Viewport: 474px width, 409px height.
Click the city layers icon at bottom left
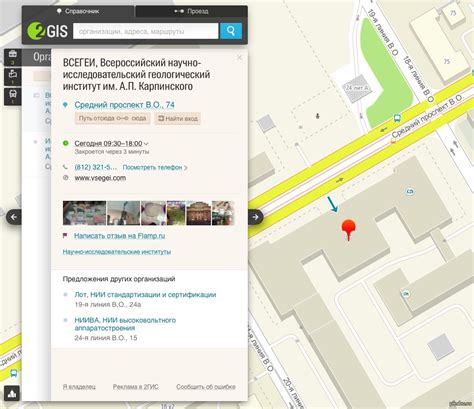pos(12,393)
